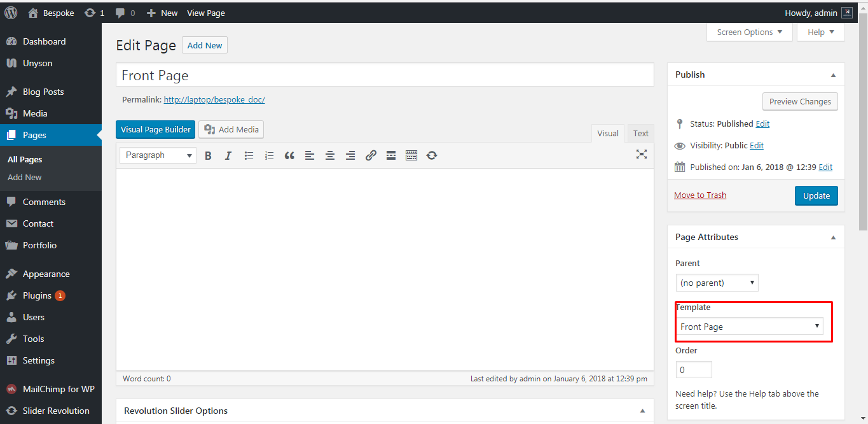This screenshot has height=424, width=868.
Task: Click the Add Media button
Action: click(x=231, y=129)
